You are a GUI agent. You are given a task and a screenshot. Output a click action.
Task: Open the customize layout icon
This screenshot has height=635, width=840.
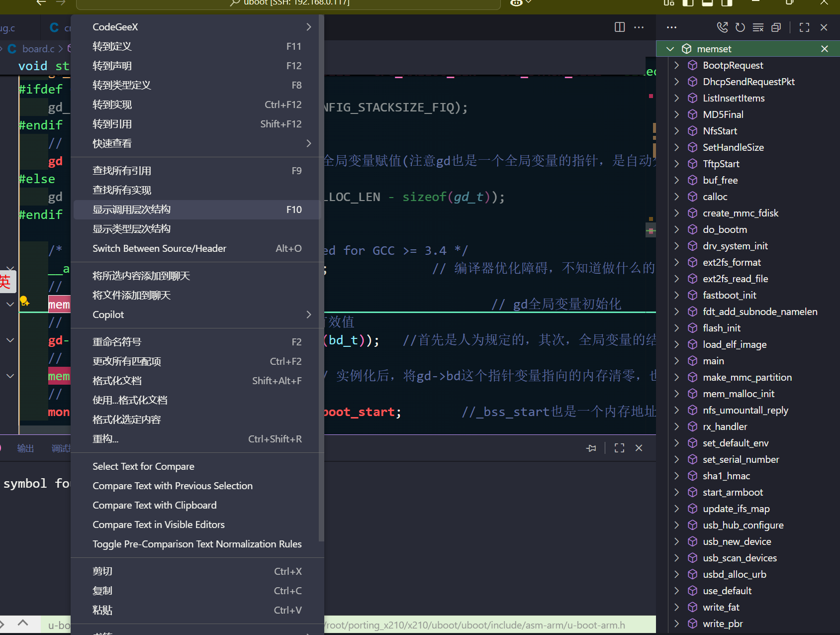click(669, 2)
